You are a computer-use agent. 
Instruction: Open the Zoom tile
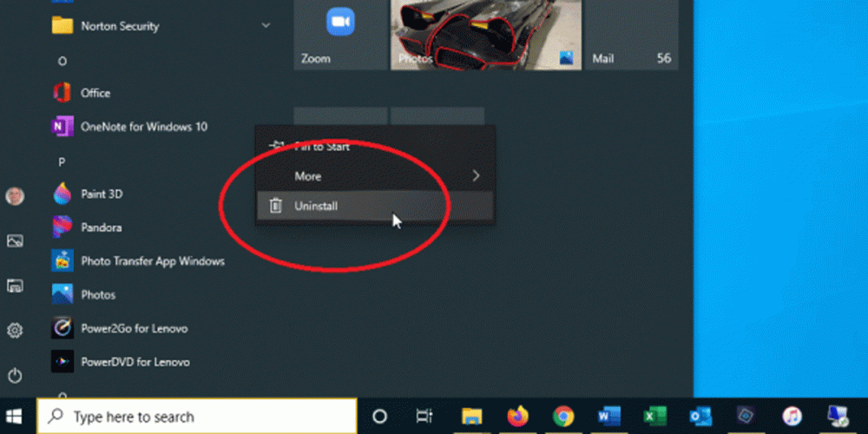pyautogui.click(x=340, y=33)
